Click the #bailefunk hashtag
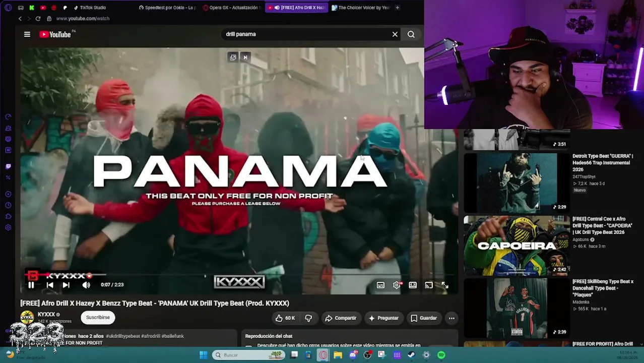The height and width of the screenshot is (363, 644). [173, 336]
